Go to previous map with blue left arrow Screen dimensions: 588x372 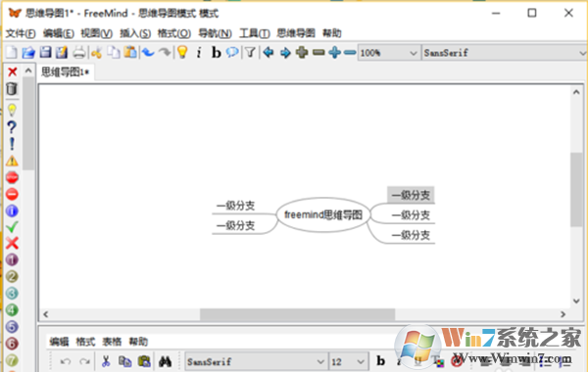point(269,53)
